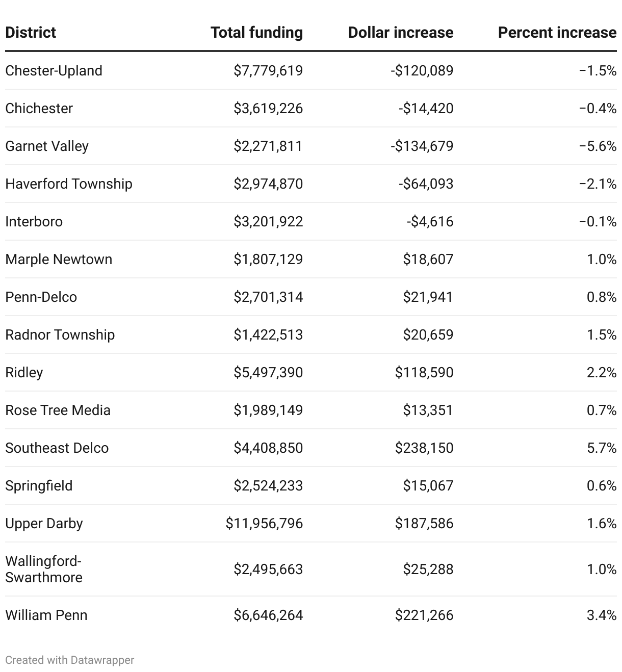The image size is (622, 672).
Task: Select the Marple Newtown row label
Action: point(59,259)
